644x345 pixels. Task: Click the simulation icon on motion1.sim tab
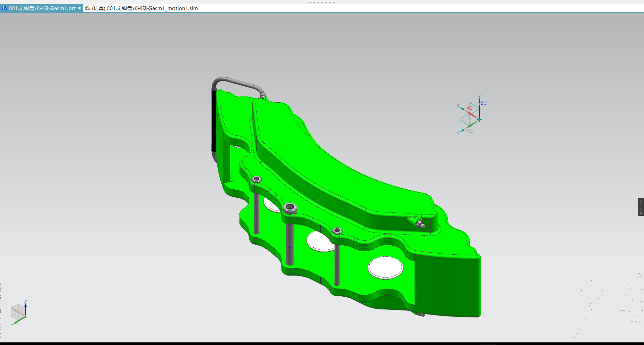click(x=88, y=8)
